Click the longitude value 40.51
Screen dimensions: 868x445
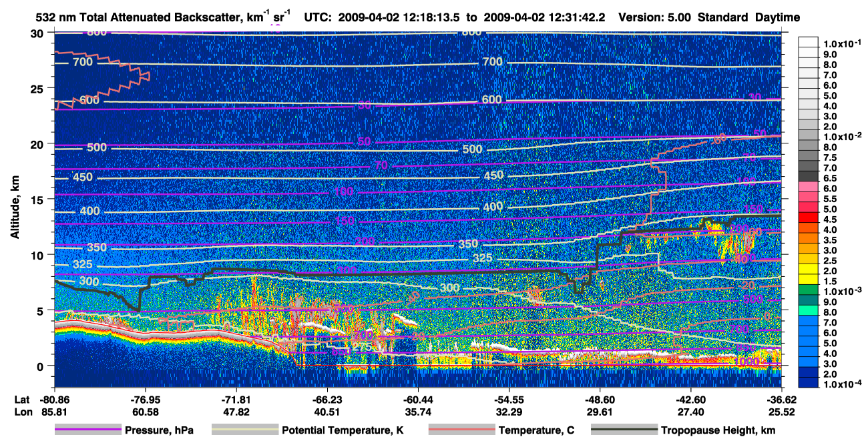tap(327, 412)
